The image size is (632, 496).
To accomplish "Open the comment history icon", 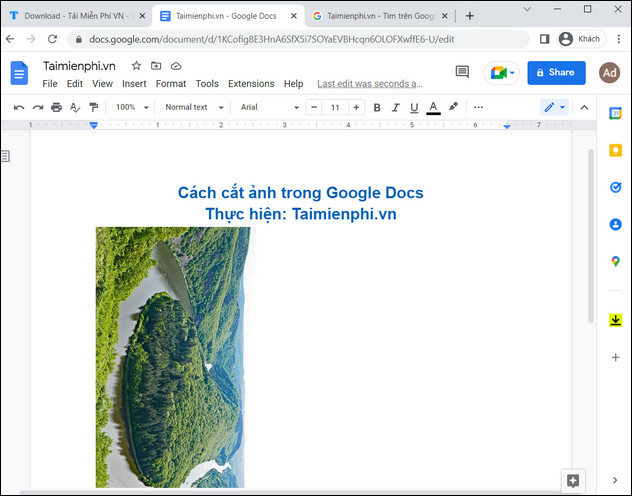I will pos(462,72).
